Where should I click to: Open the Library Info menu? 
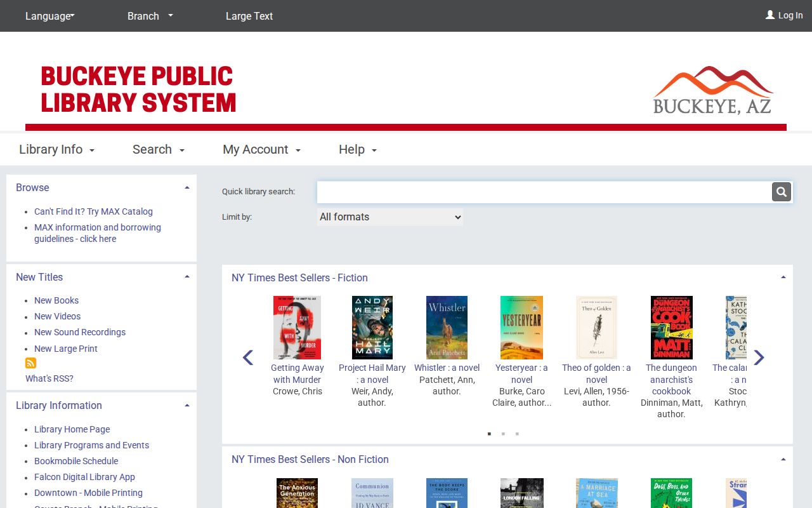click(56, 150)
